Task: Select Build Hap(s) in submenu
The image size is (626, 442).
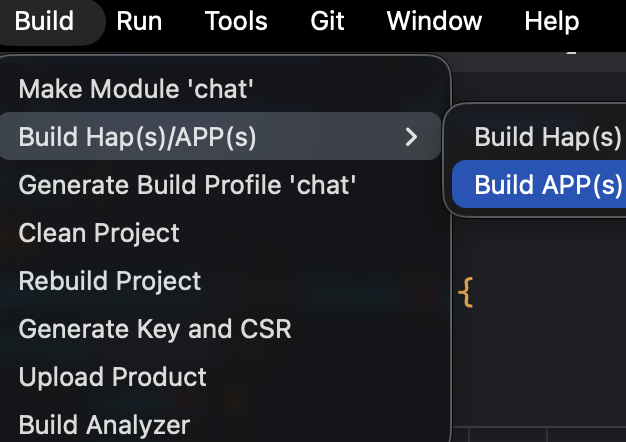Action: click(548, 137)
